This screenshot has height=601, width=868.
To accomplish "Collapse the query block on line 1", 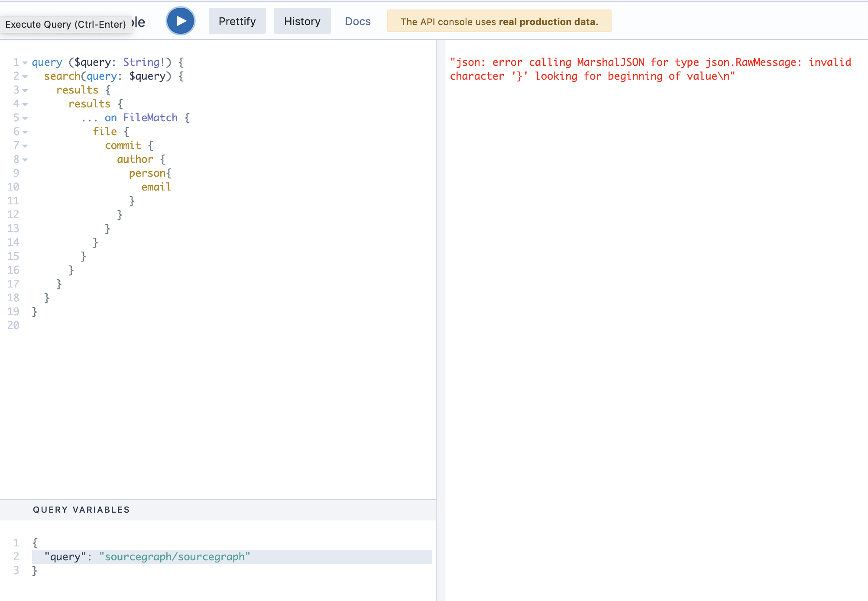I will pyautogui.click(x=25, y=63).
